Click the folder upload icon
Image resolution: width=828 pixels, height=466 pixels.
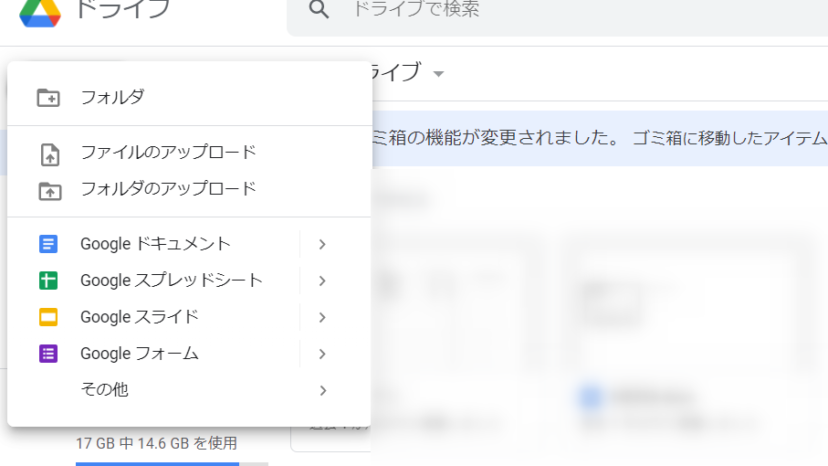click(x=48, y=190)
